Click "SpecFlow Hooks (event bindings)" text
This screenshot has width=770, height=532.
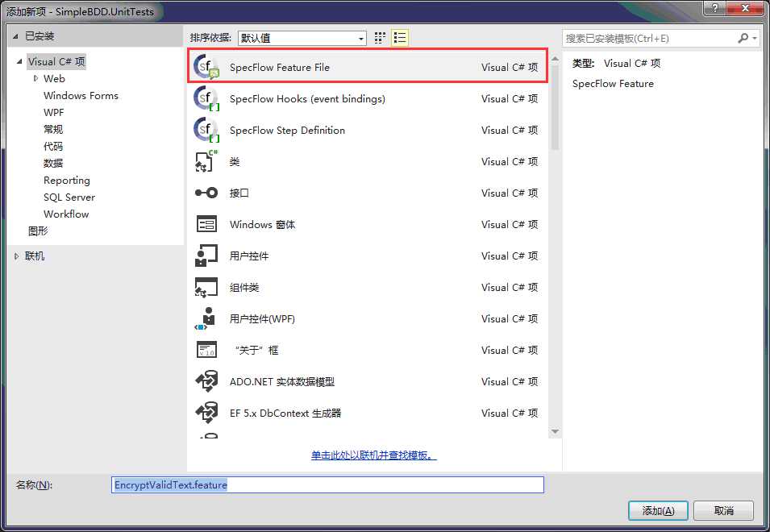pyautogui.click(x=307, y=98)
